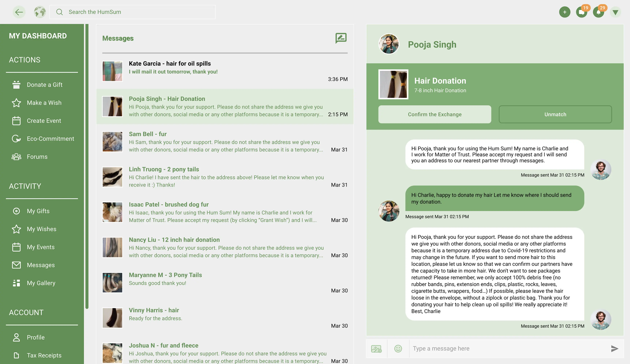This screenshot has width=630, height=364.
Task: Click the Profile person icon
Action: [17, 337]
